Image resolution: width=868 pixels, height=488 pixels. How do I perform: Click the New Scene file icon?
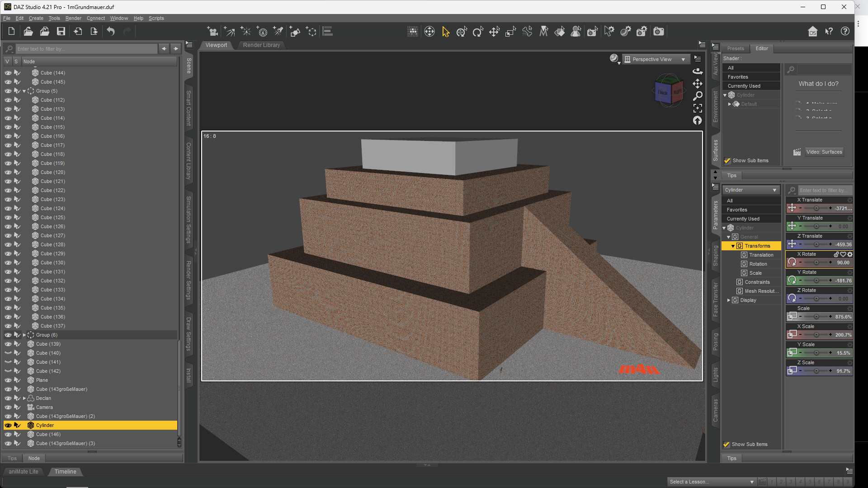pyautogui.click(x=11, y=31)
